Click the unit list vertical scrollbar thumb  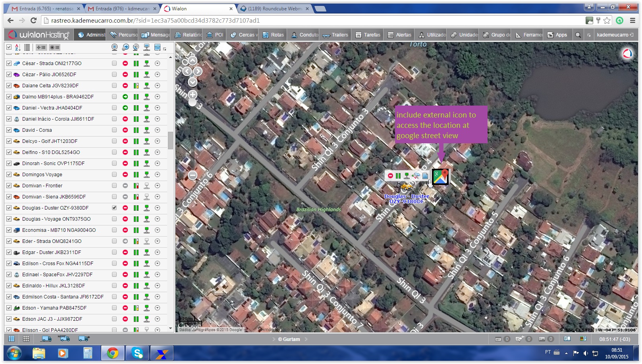[x=170, y=140]
